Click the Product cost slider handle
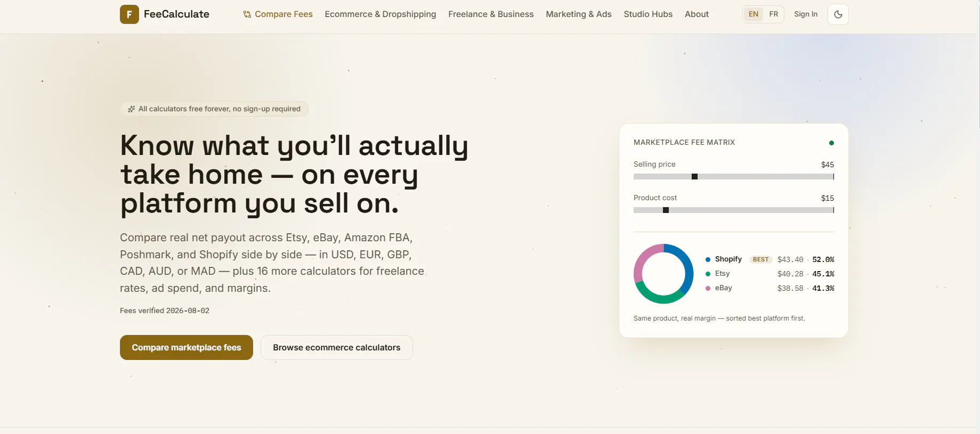Screen dimensions: 980x434 pyautogui.click(x=666, y=210)
